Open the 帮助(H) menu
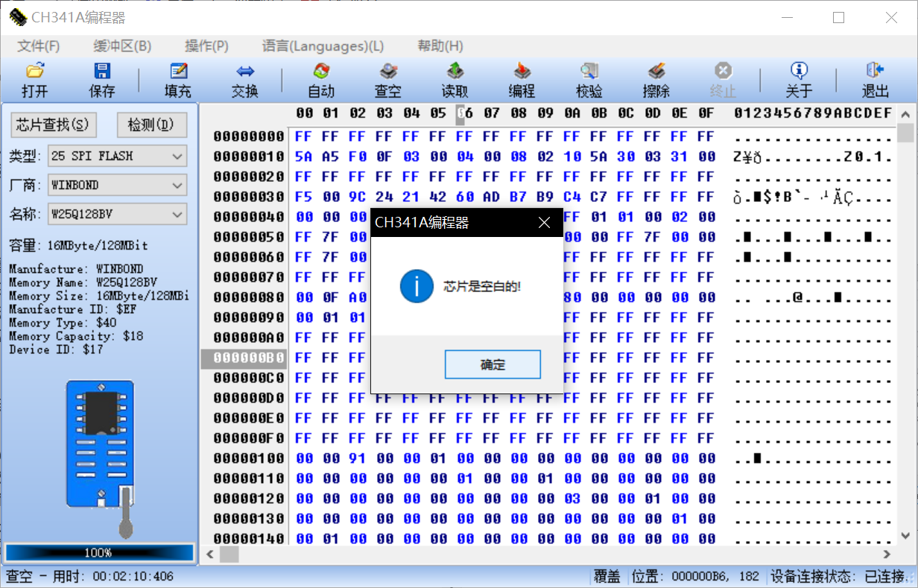 tap(440, 46)
